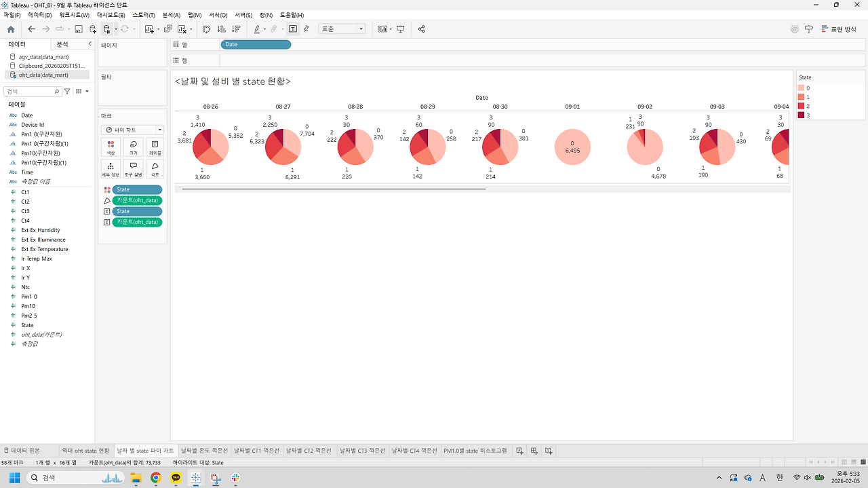Sort ascending using toolbar icon

point(221,29)
